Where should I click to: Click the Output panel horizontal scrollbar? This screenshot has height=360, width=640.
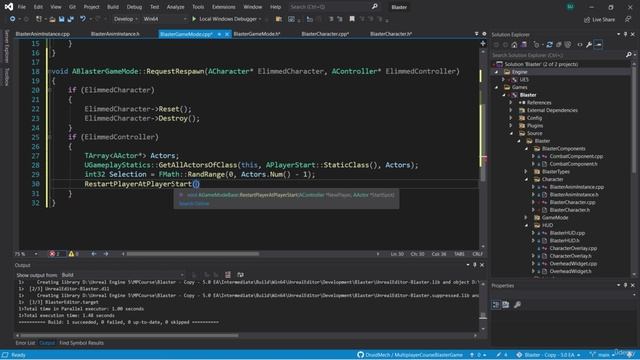click(129, 336)
